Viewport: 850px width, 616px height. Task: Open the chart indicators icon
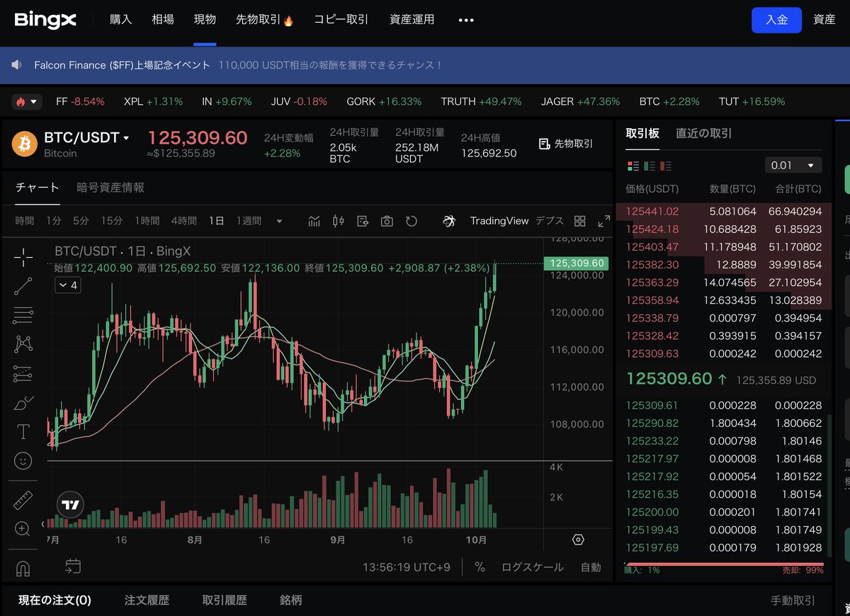(314, 221)
